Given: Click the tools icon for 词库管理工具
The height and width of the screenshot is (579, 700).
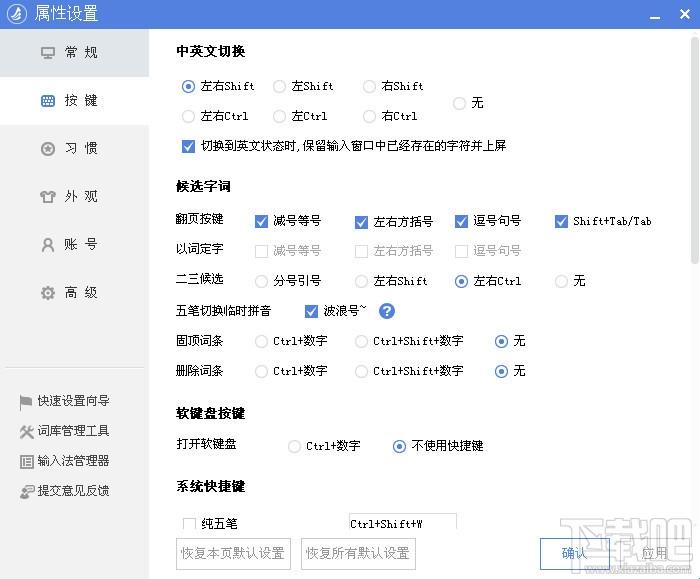Looking at the screenshot, I should click(x=26, y=431).
